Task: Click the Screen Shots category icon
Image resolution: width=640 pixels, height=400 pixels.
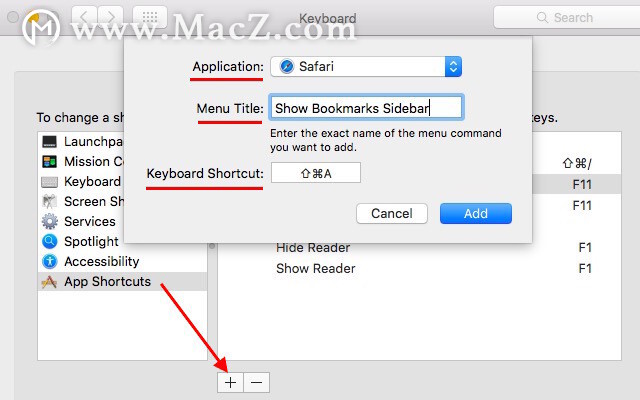Action: coord(49,202)
